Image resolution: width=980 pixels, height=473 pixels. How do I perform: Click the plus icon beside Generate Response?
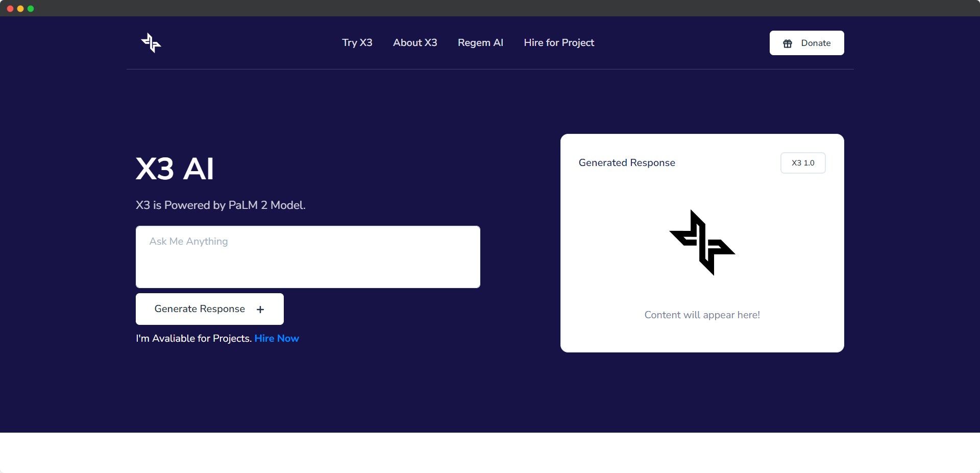(x=260, y=309)
